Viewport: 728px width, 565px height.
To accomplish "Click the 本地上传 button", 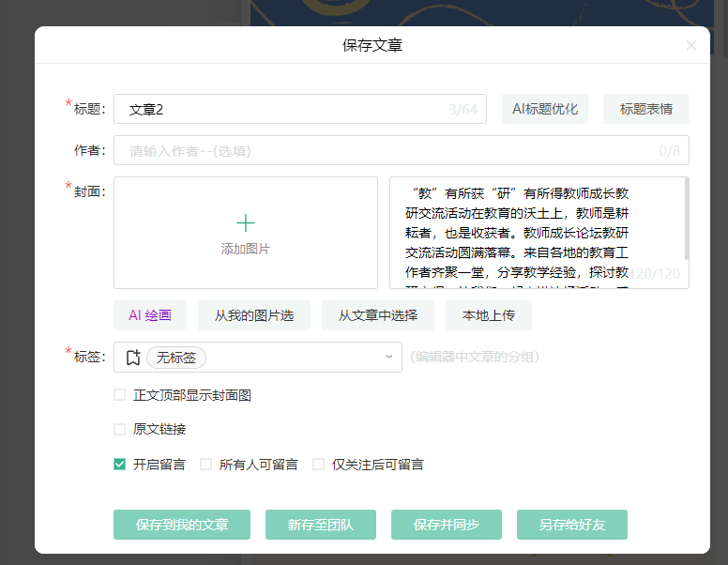I will point(488,315).
